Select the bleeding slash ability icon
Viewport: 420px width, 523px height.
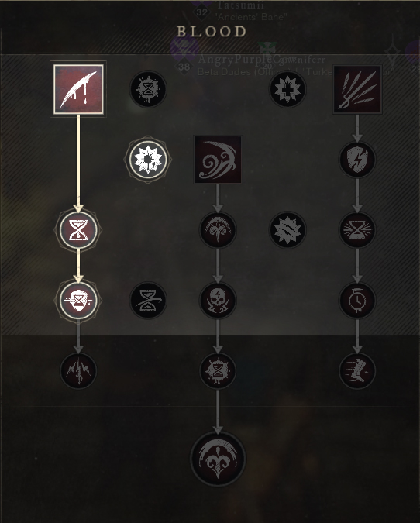[x=78, y=89]
